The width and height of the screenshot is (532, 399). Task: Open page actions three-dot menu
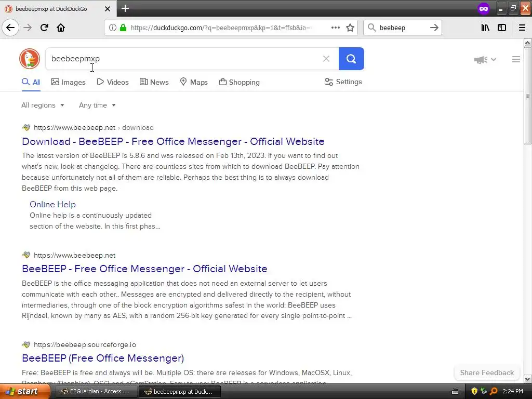point(335,28)
